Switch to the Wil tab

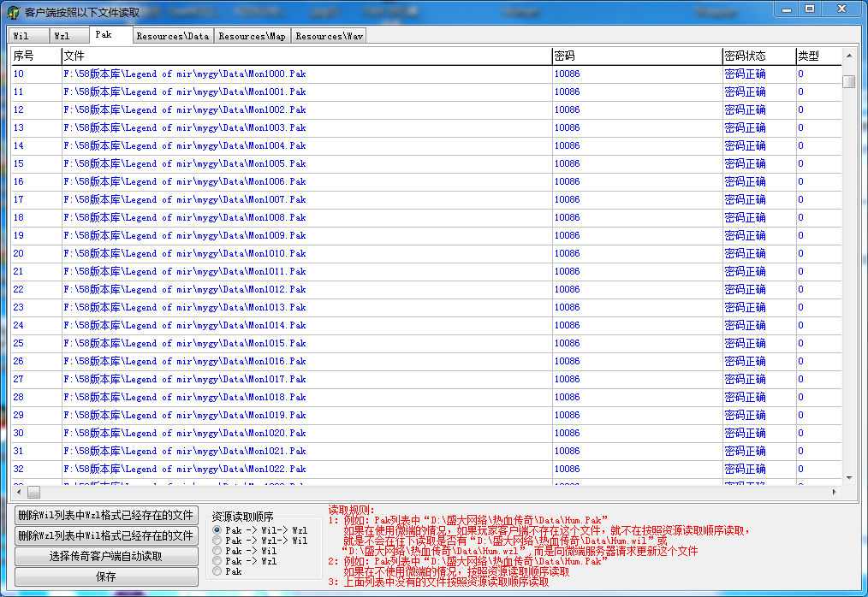pos(21,36)
